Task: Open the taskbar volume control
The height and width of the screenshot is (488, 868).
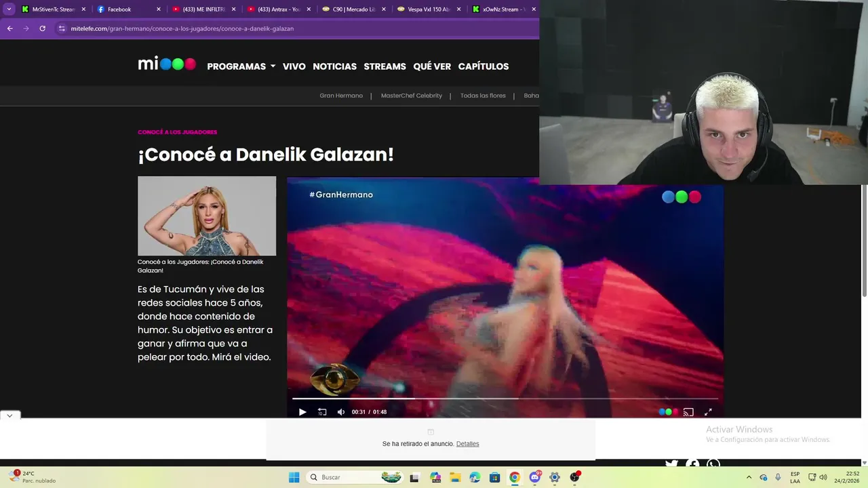Action: [823, 477]
